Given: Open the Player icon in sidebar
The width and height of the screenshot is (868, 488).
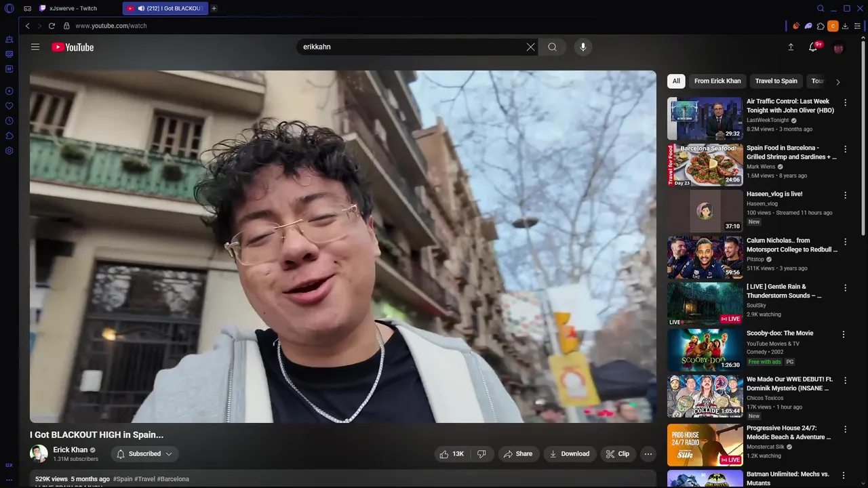Looking at the screenshot, I should (x=9, y=91).
